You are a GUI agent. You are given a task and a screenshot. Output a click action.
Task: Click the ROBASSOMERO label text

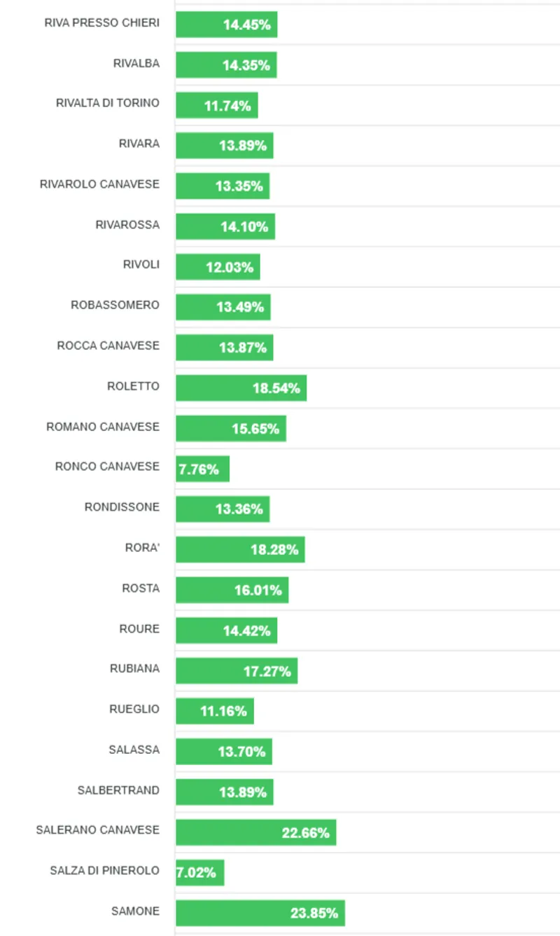(115, 305)
